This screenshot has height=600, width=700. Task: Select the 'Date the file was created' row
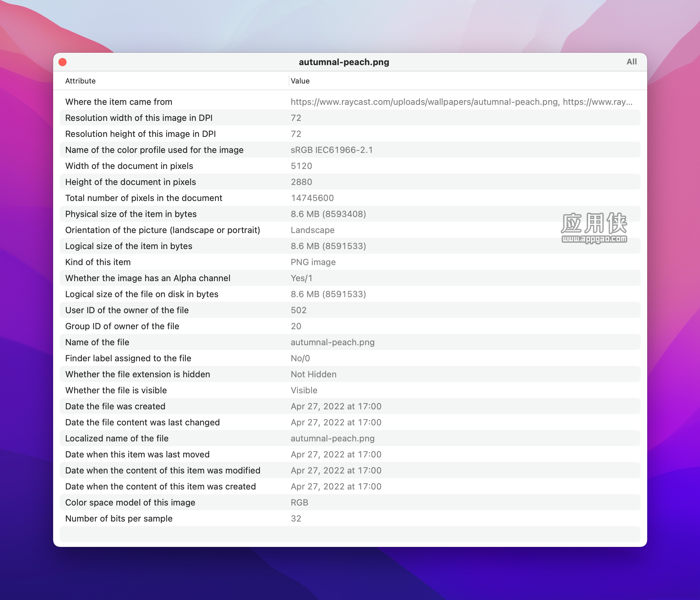350,406
